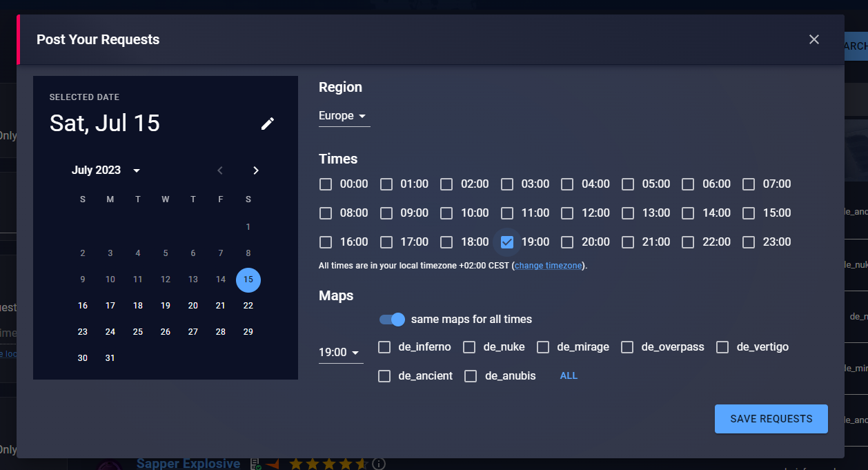The width and height of the screenshot is (868, 470).
Task: Open the change timezone link
Action: [x=548, y=266]
